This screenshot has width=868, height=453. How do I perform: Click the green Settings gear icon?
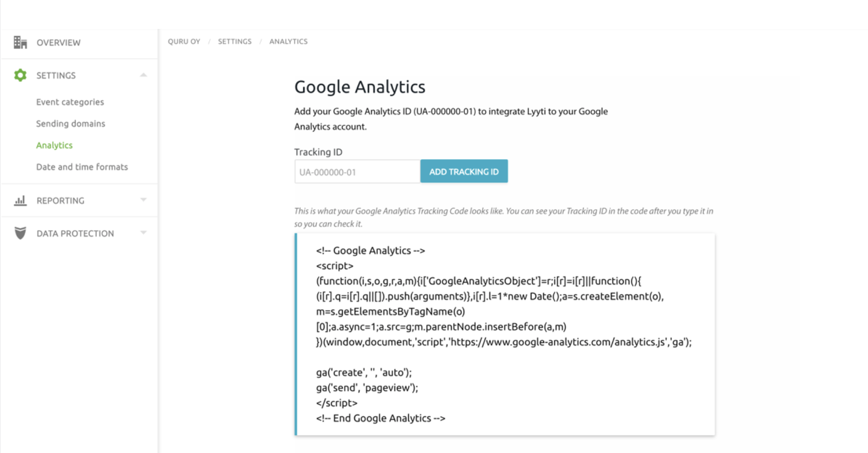[x=20, y=75]
